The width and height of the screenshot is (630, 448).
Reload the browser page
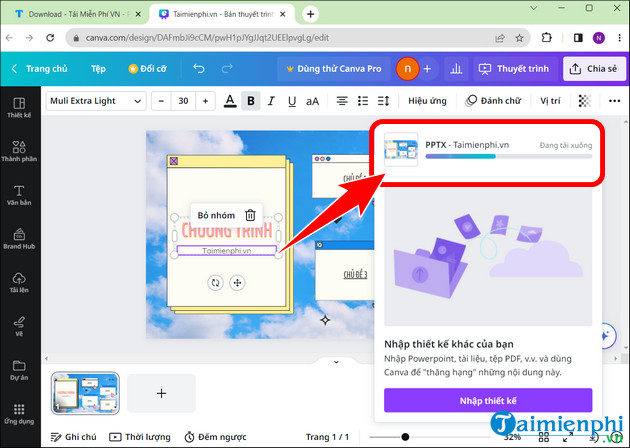point(50,38)
